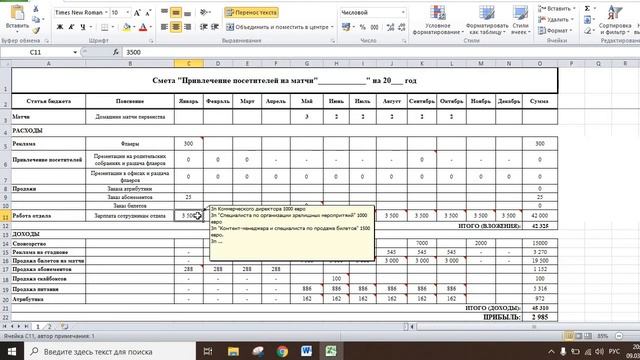Viewport: 640px width, 360px height.
Task: Select the 42 325 total expenses cell
Action: 540,226
